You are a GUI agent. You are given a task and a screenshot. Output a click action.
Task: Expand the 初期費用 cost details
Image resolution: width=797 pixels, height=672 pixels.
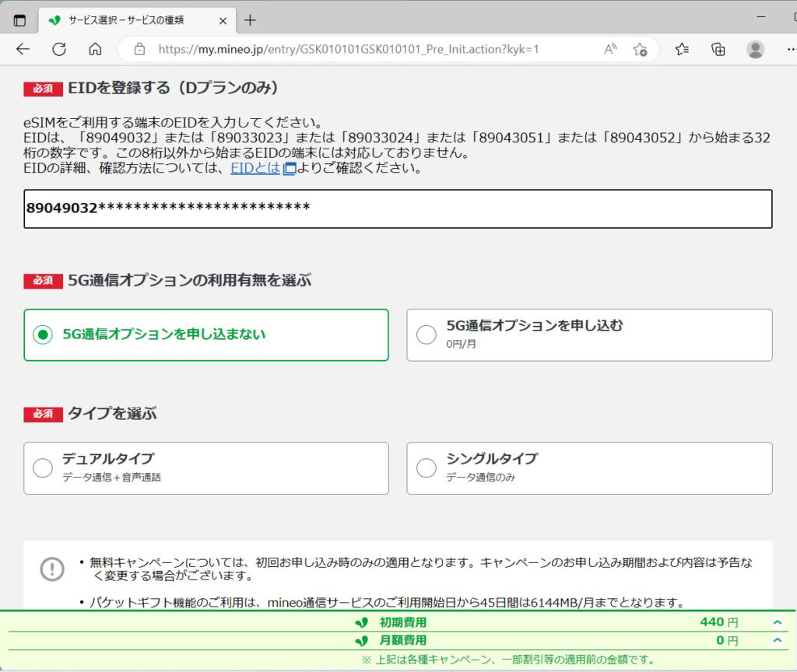tap(778, 622)
